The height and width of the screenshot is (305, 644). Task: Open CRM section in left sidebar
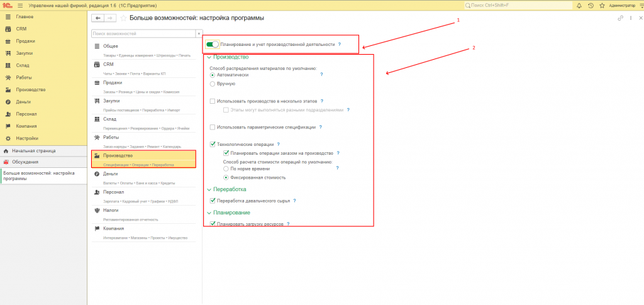tap(21, 29)
